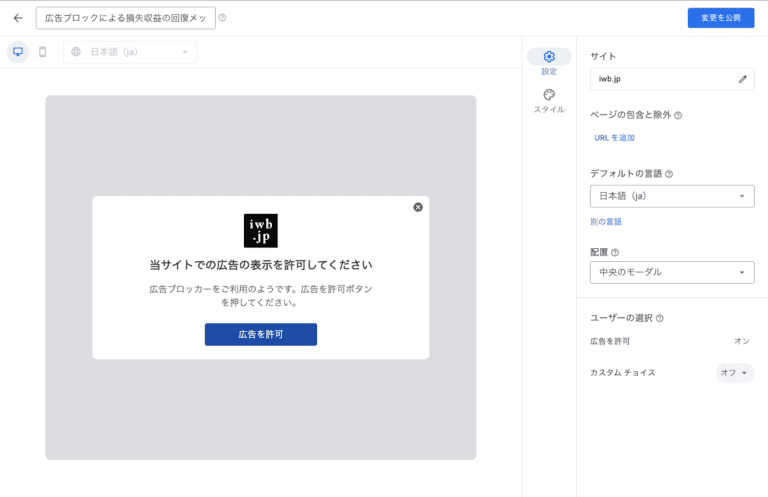Click the 別の言語 link
This screenshot has width=768, height=497.
point(606,222)
